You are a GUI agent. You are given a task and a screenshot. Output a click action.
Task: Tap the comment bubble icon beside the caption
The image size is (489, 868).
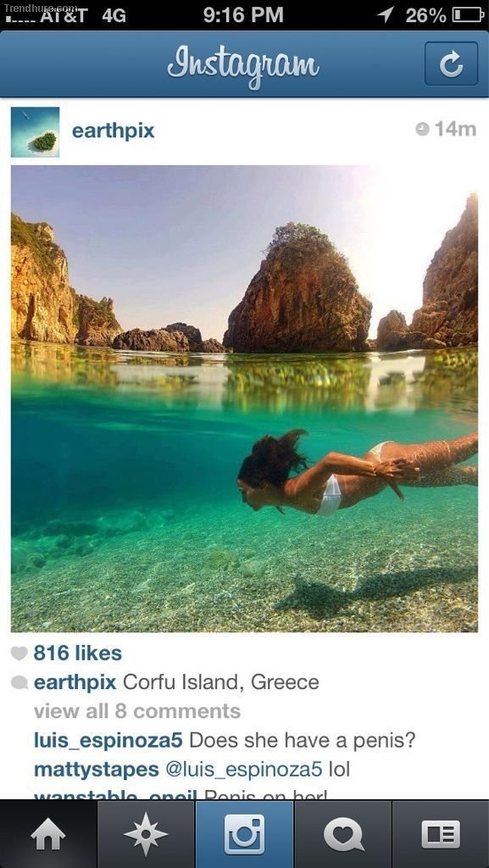pos(19,683)
